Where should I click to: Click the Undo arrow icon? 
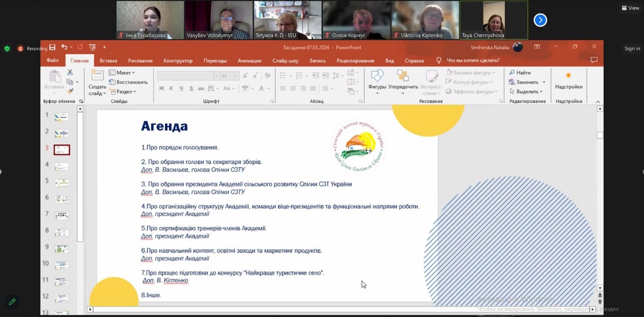[64, 47]
